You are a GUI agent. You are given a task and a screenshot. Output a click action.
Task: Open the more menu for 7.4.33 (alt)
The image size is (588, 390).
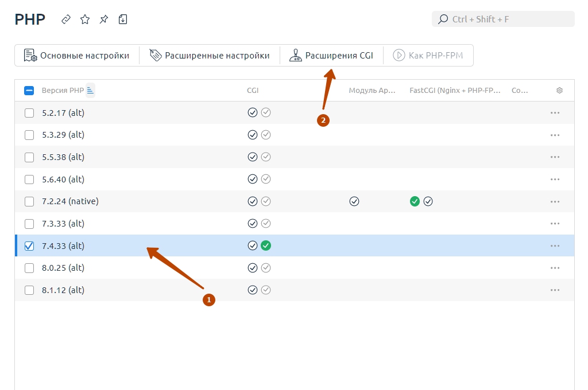pyautogui.click(x=555, y=246)
